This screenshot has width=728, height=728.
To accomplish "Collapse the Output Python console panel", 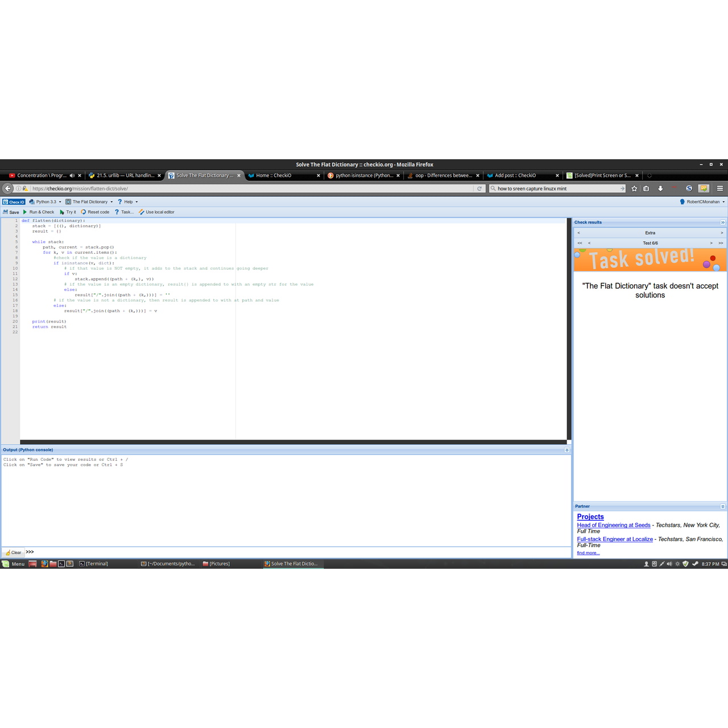I will tap(567, 450).
